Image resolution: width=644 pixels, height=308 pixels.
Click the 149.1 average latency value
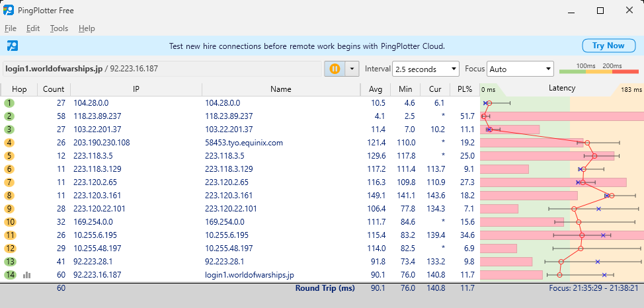[376, 196]
